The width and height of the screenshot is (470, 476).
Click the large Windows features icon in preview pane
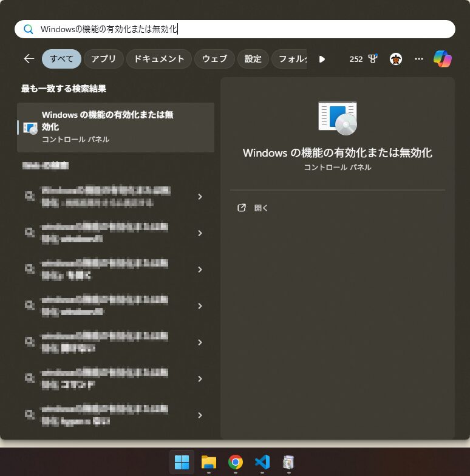[x=337, y=118]
